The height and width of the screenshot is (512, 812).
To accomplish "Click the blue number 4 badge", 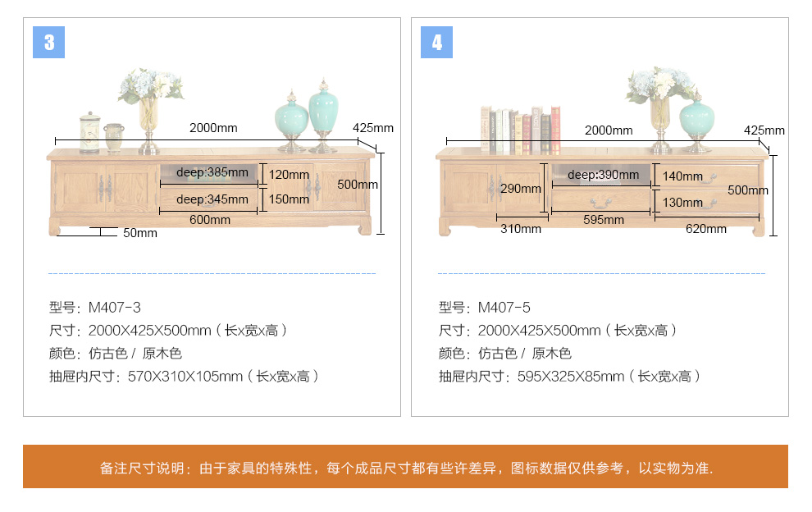I will 436,42.
